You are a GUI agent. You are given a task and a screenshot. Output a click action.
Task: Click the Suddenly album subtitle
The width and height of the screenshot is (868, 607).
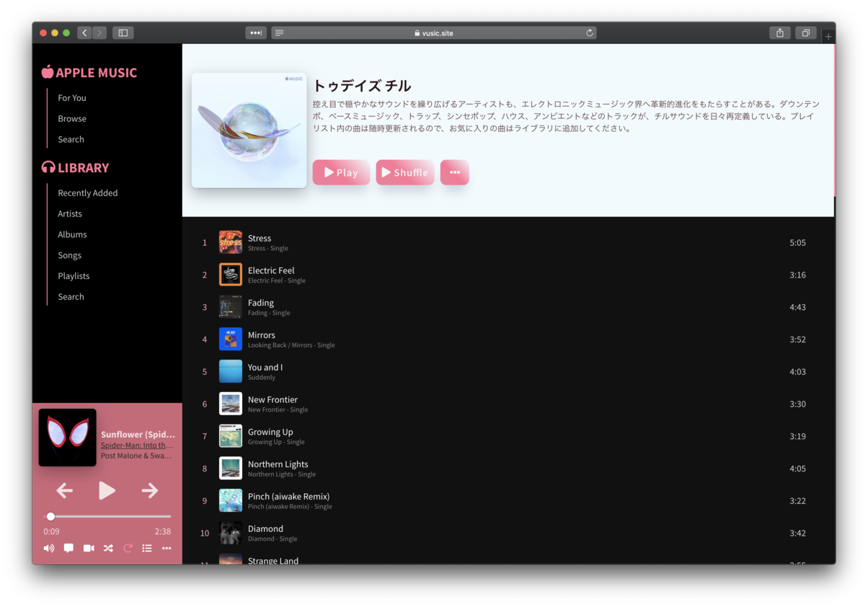pyautogui.click(x=262, y=378)
